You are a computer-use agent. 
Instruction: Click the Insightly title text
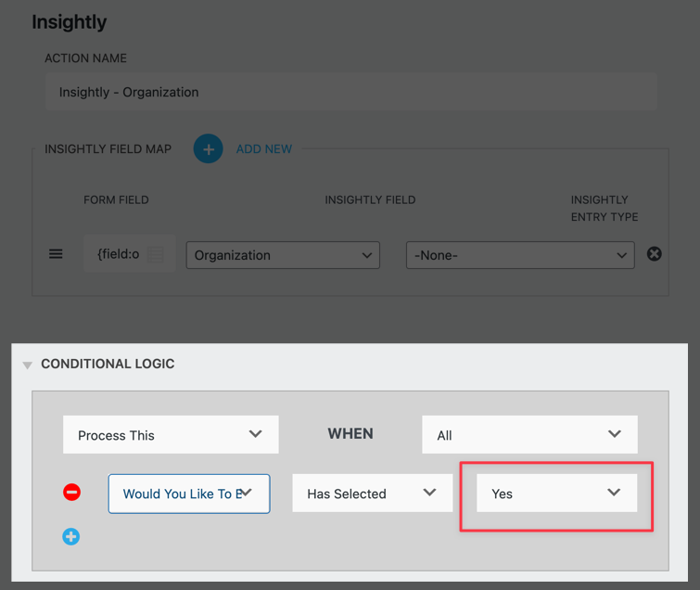[x=70, y=22]
